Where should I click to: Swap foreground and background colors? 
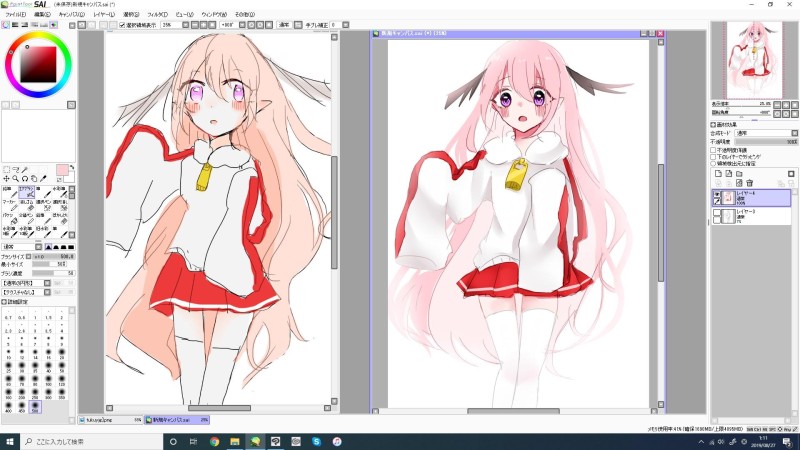pos(72,168)
